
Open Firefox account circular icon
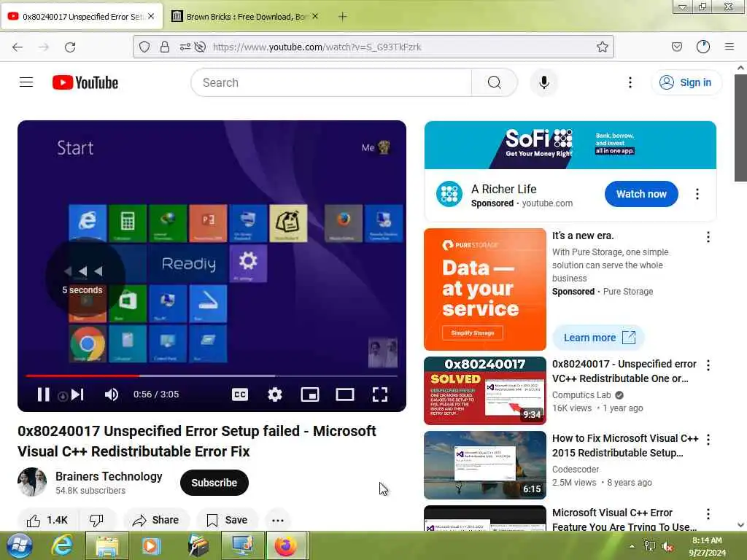(x=703, y=47)
